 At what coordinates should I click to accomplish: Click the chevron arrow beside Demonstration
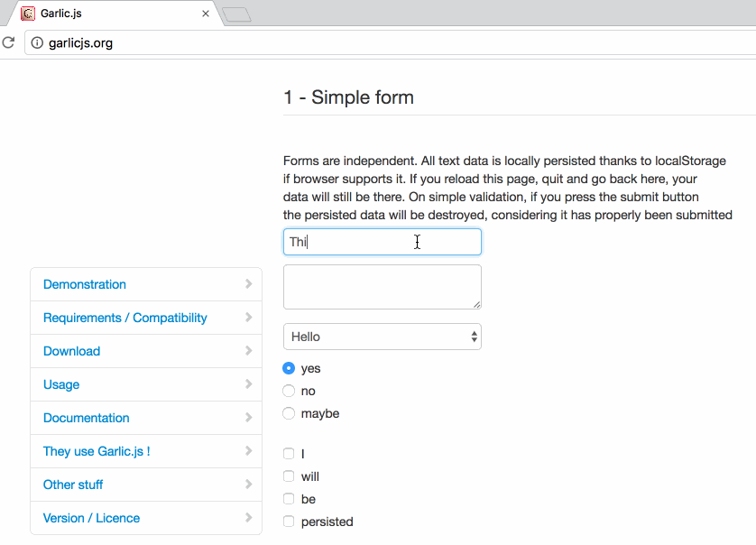(248, 283)
